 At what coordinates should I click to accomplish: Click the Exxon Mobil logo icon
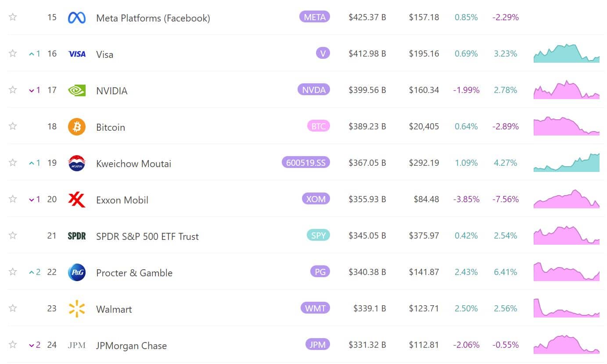(77, 200)
